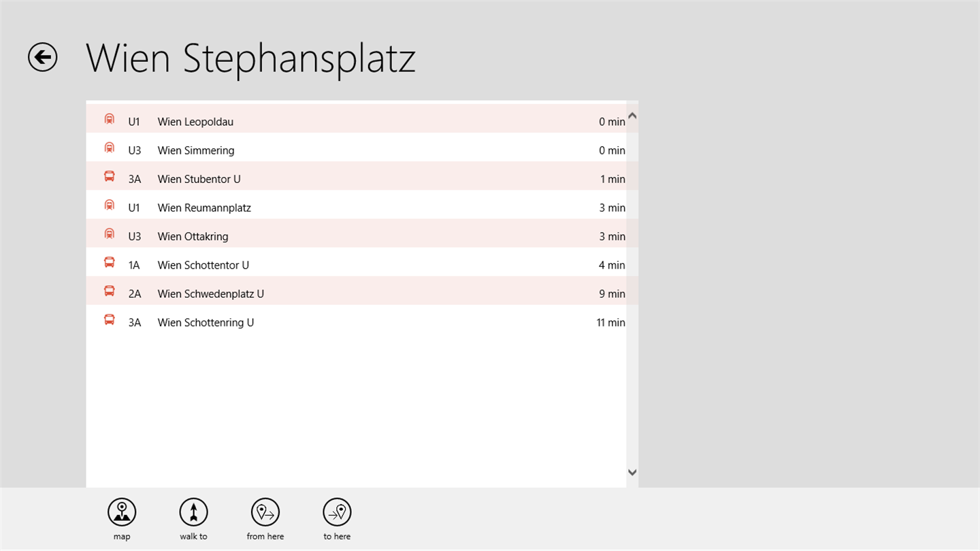Click the Wien Stephansplatz page title
Viewport: 980px width, 551px height.
pyautogui.click(x=250, y=59)
